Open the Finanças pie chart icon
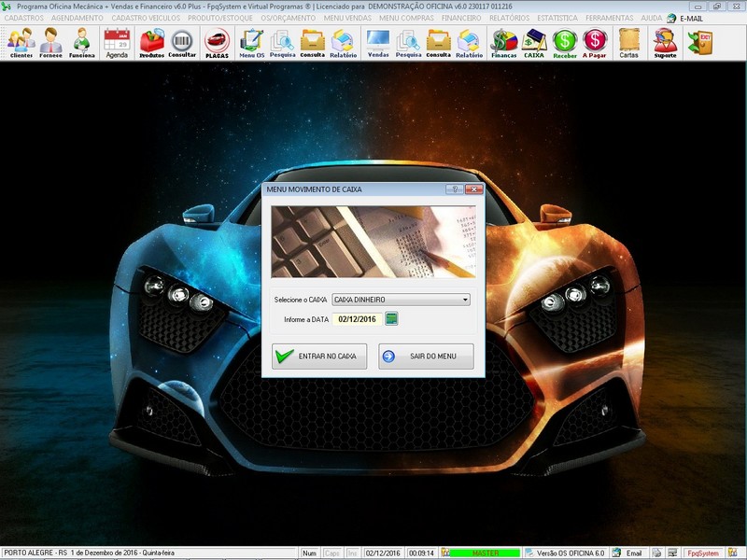Viewport: 747px width, 560px height. 504,43
